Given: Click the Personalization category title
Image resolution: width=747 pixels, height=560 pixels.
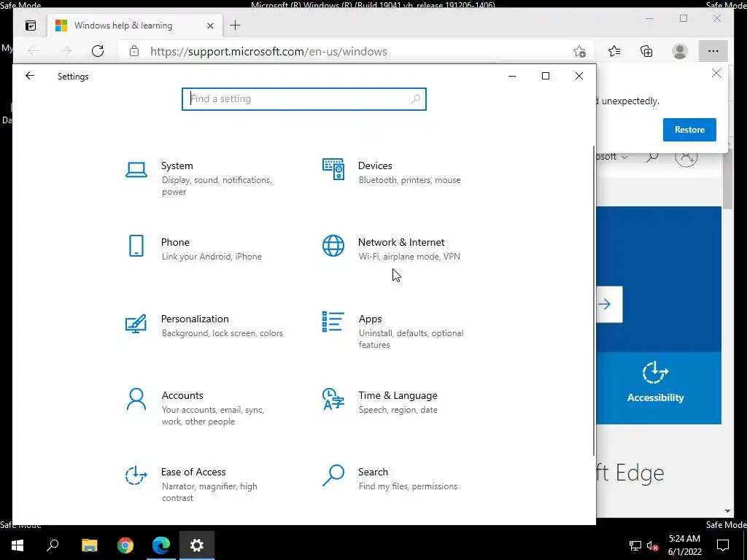Looking at the screenshot, I should (x=195, y=319).
